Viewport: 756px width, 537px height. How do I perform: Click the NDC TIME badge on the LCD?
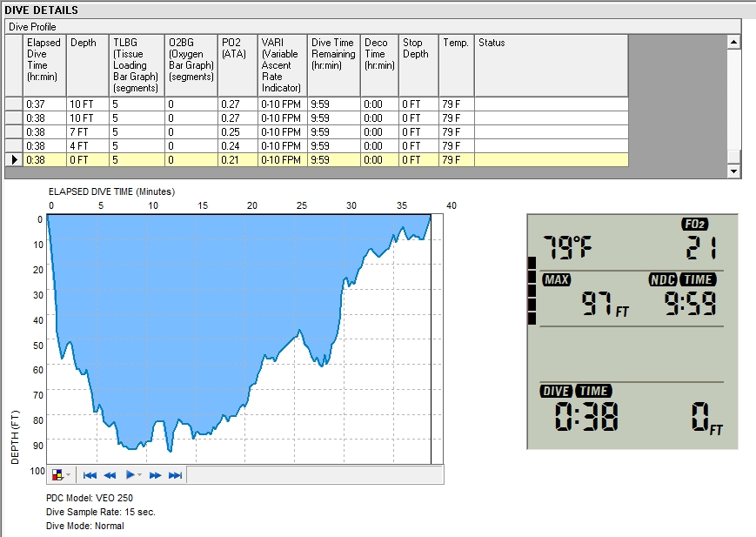(x=683, y=279)
